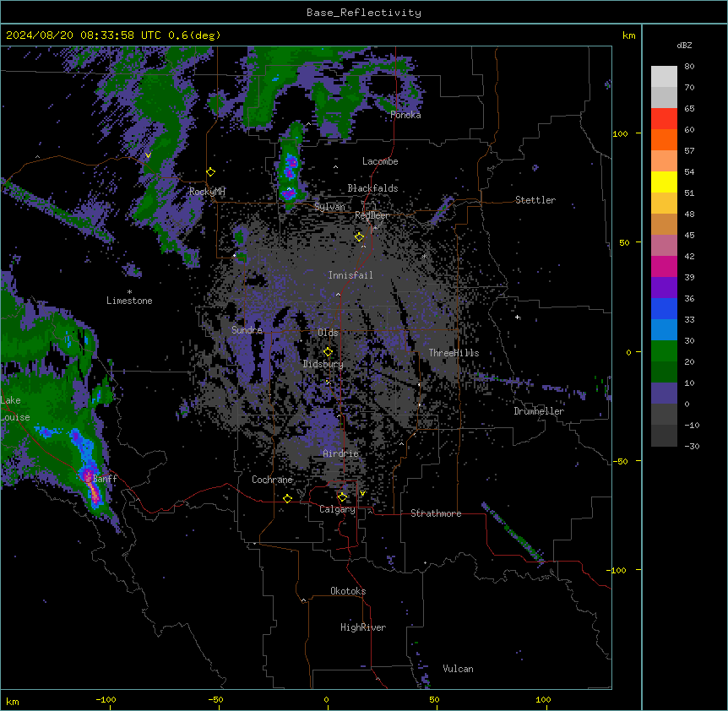Click the Blackfalds city label
Screen dimensions: 728x711
372,188
